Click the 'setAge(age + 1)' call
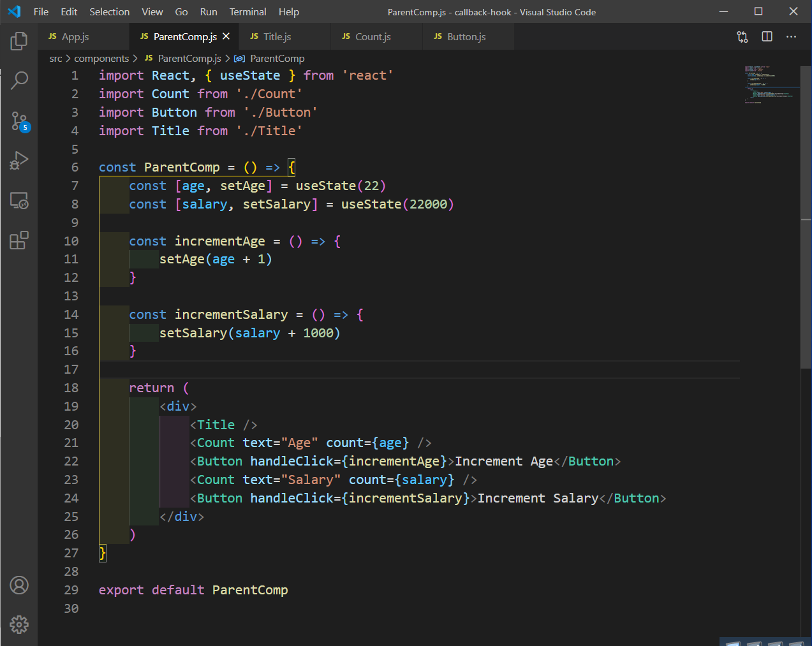Screen dimensions: 812x646 tap(216, 259)
